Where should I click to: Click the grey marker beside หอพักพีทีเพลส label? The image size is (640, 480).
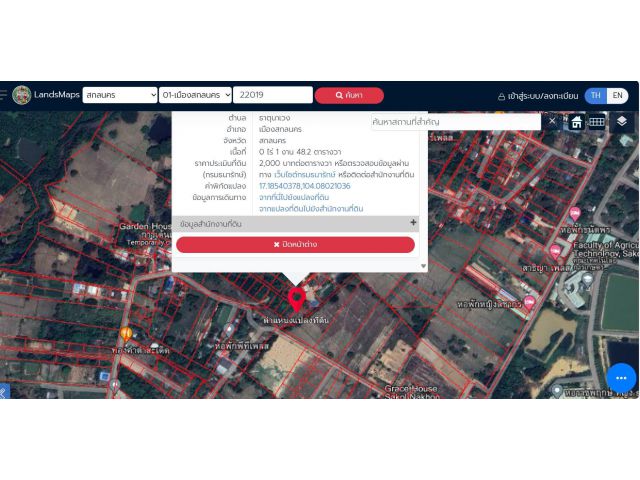pyautogui.click(x=229, y=331)
